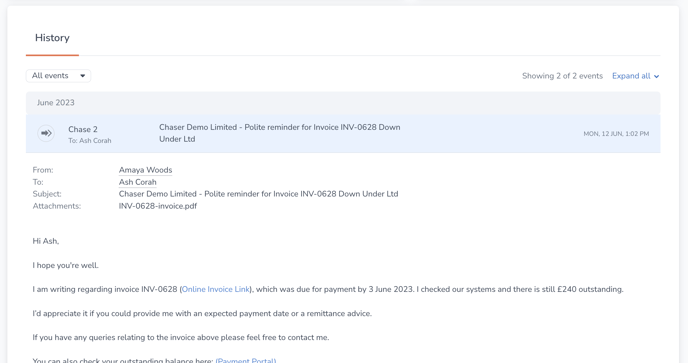Open the Payment Portal link
688x363 pixels.
click(x=246, y=360)
